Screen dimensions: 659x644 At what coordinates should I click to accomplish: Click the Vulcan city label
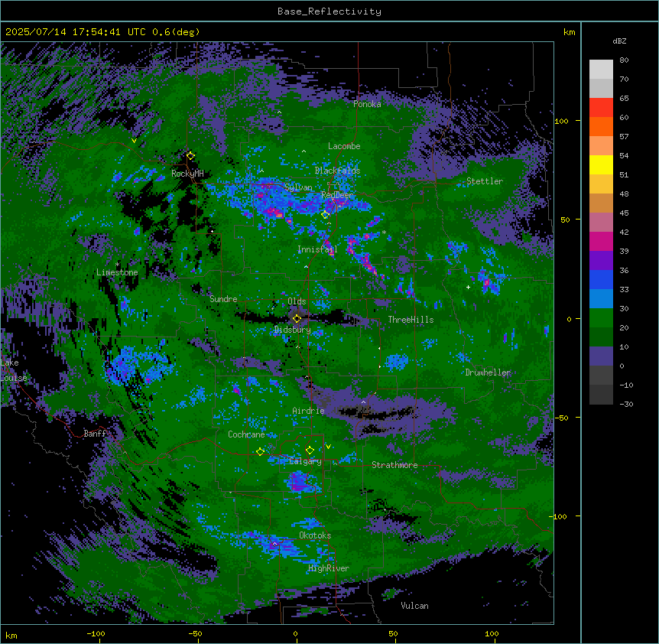415,606
